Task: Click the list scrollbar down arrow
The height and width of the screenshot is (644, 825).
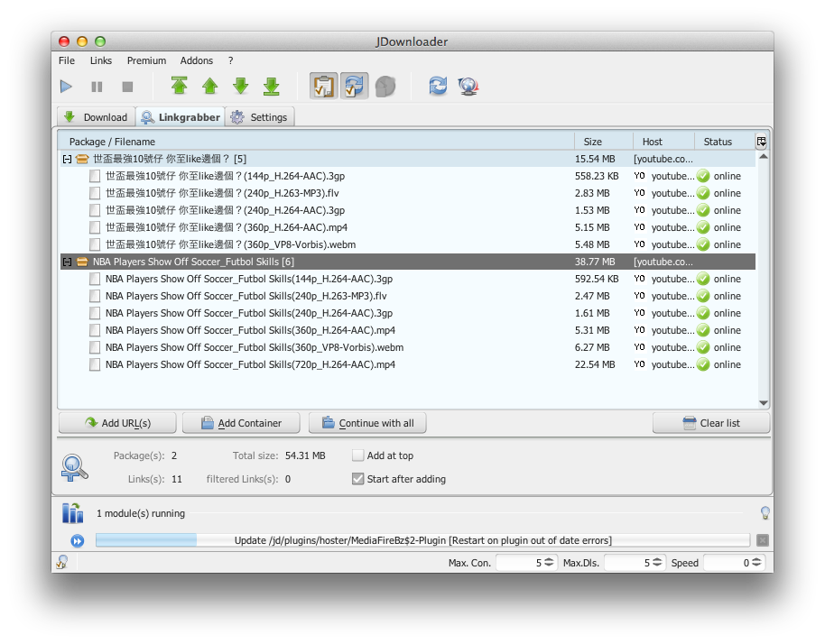Action: point(764,403)
